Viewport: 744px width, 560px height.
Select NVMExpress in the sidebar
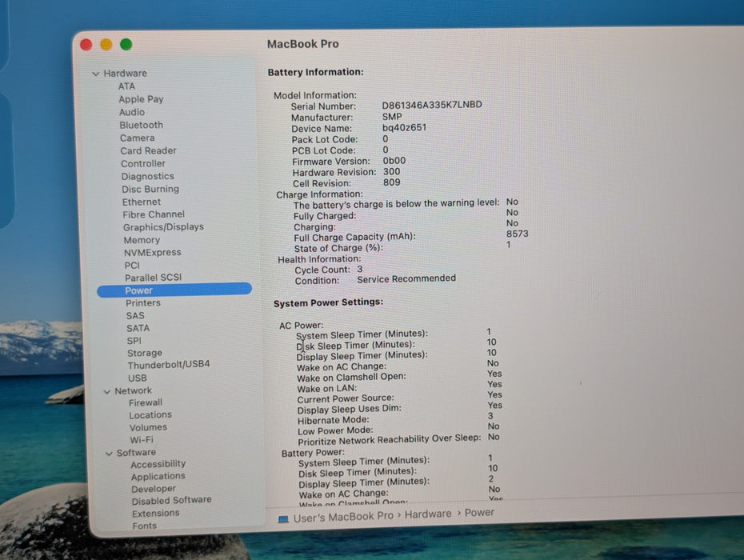pos(153,253)
